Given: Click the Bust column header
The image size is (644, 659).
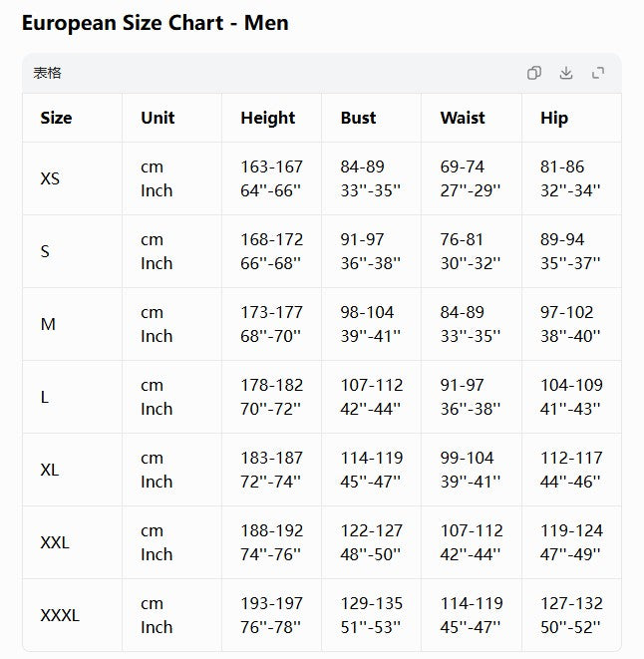Looking at the screenshot, I should [358, 118].
